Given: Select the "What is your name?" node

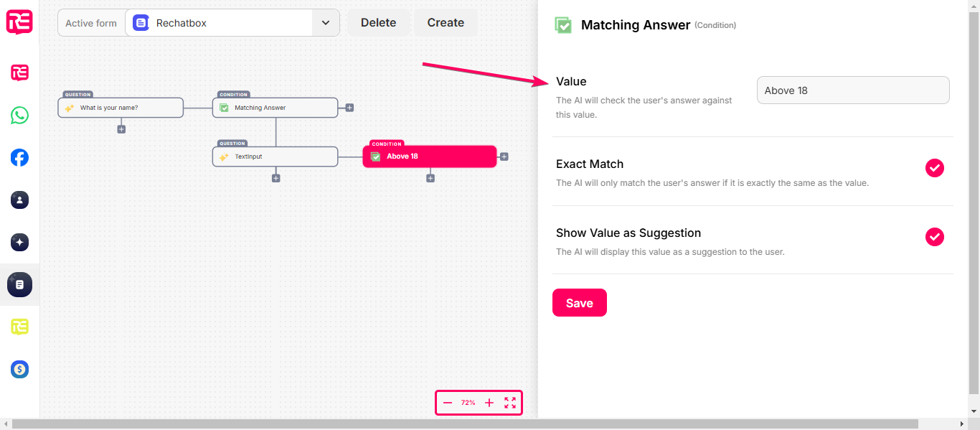Looking at the screenshot, I should point(121,108).
